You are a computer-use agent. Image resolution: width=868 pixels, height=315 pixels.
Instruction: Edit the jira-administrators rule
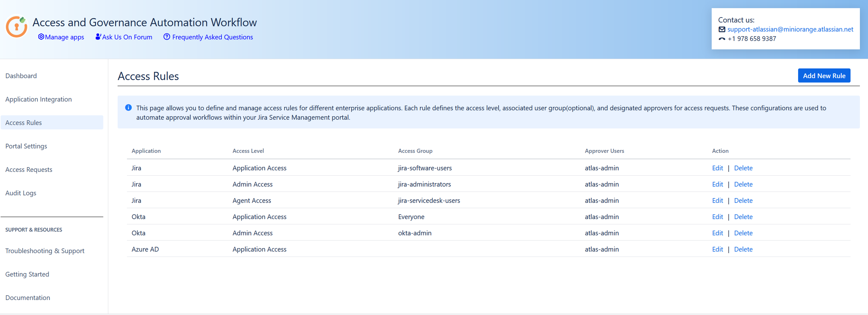point(717,184)
